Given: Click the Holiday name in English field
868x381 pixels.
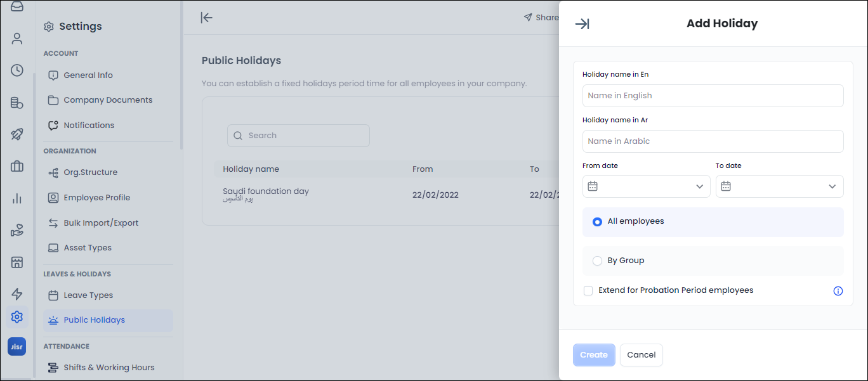Looking at the screenshot, I should click(x=713, y=96).
